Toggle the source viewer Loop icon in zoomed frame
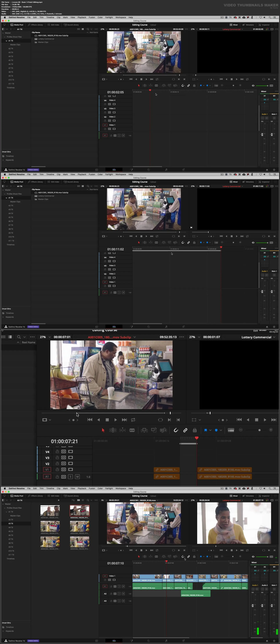Screen dimensions: 280x644 [133, 420]
